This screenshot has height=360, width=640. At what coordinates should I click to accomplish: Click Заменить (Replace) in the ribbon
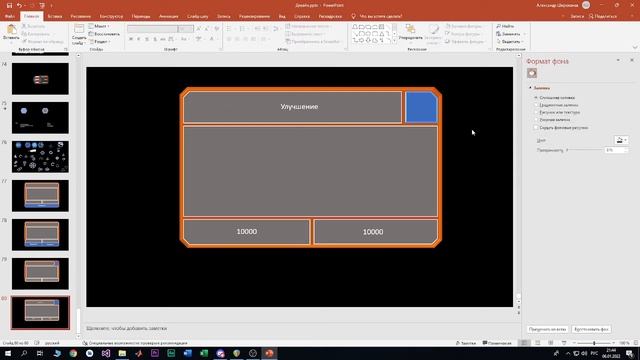(508, 34)
